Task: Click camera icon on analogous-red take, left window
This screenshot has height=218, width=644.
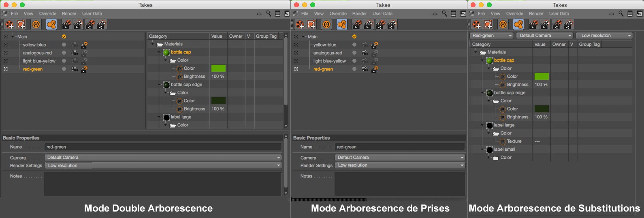Action: pyautogui.click(x=74, y=53)
